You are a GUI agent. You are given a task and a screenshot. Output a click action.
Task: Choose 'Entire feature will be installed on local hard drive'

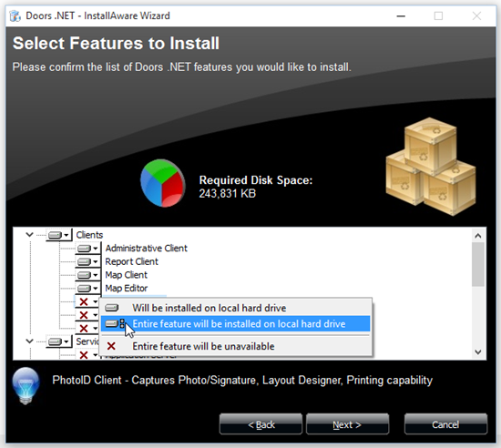[236, 324]
